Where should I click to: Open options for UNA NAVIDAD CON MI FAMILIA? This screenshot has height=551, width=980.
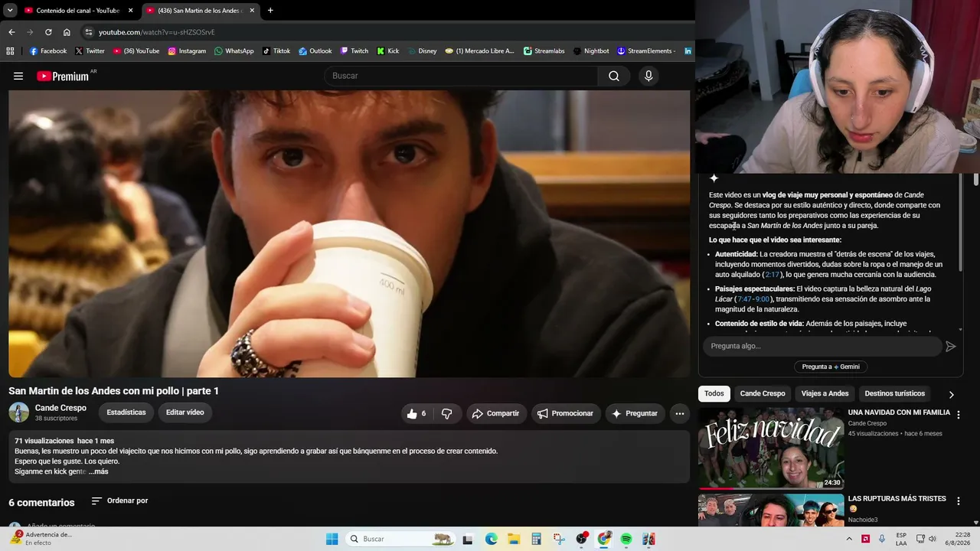tap(958, 414)
